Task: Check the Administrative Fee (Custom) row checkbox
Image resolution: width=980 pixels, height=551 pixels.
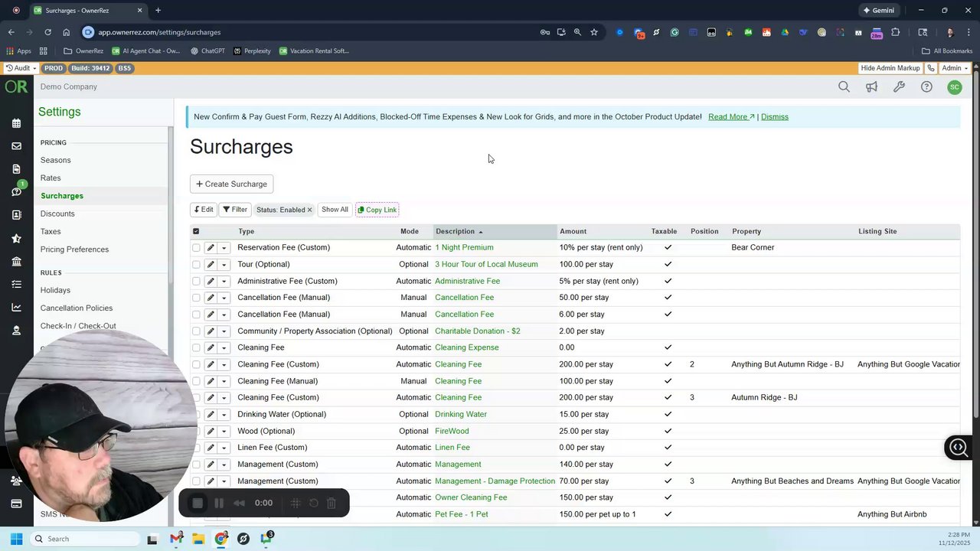Action: tap(196, 282)
